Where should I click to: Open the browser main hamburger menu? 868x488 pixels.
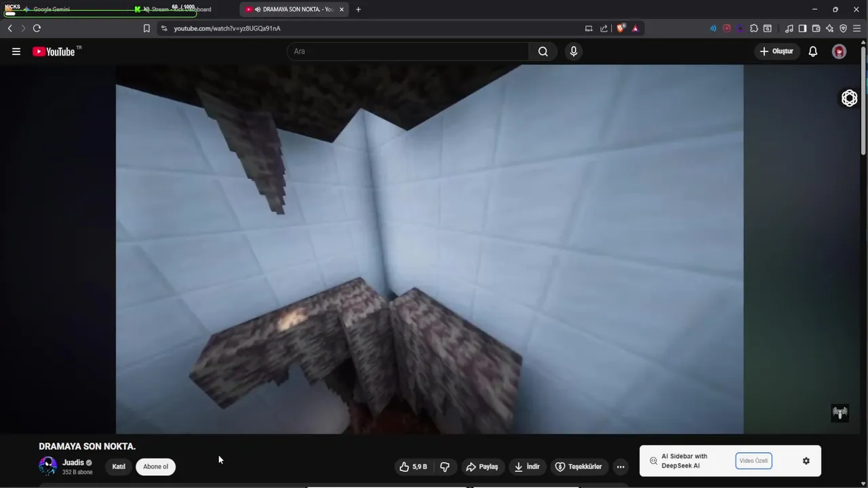(x=856, y=28)
